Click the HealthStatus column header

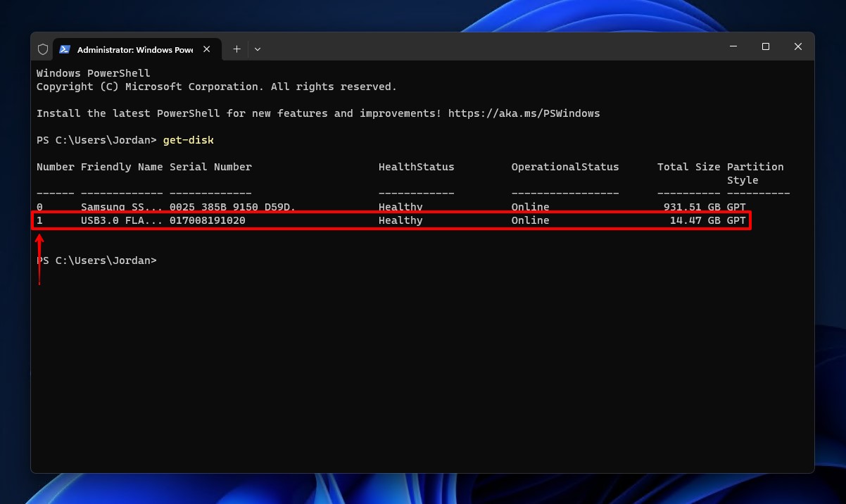tap(416, 167)
